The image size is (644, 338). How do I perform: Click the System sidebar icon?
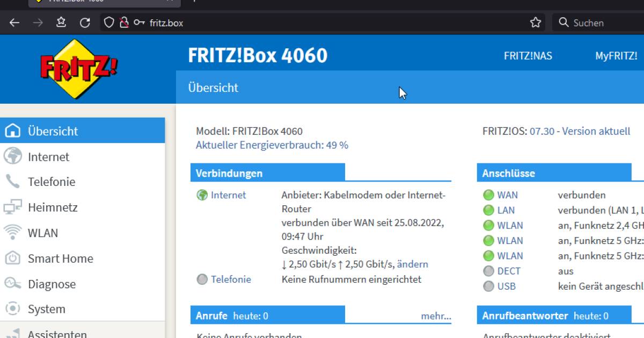tap(12, 309)
